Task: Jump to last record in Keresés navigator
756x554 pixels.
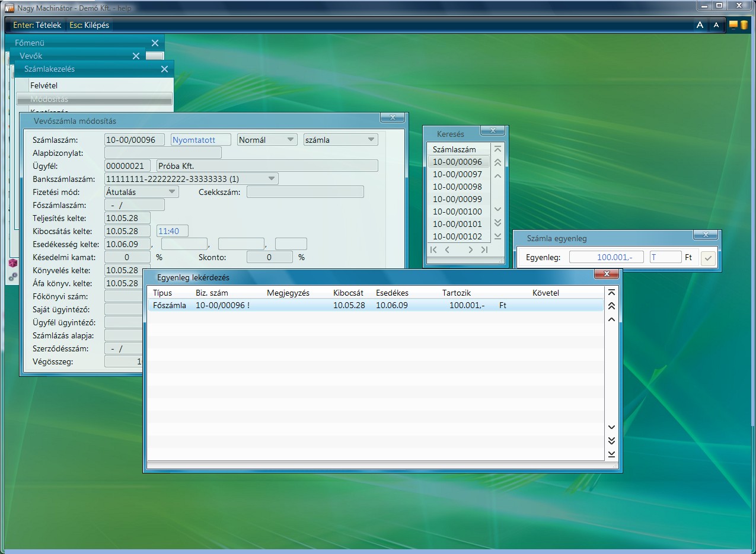Action: (x=484, y=250)
